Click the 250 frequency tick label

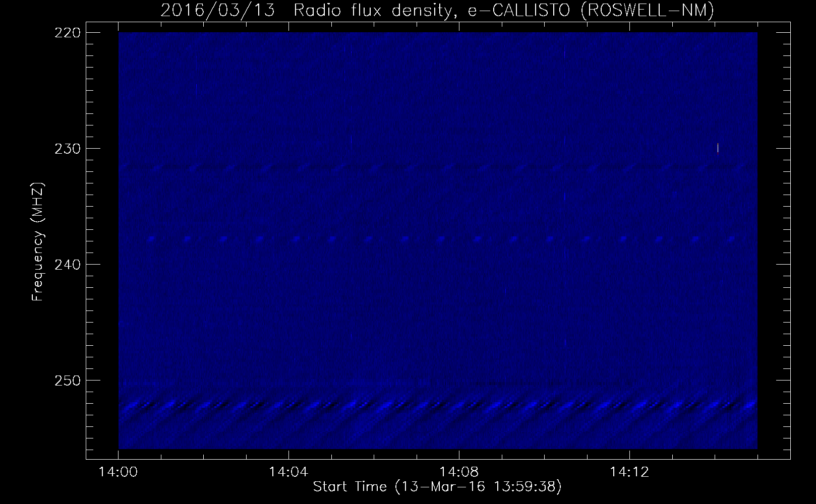[x=67, y=380]
